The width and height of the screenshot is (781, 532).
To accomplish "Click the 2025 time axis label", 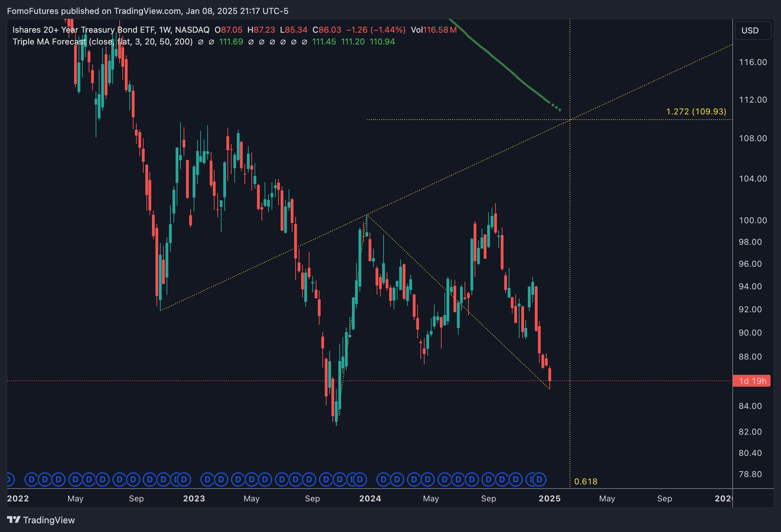I will click(x=549, y=499).
